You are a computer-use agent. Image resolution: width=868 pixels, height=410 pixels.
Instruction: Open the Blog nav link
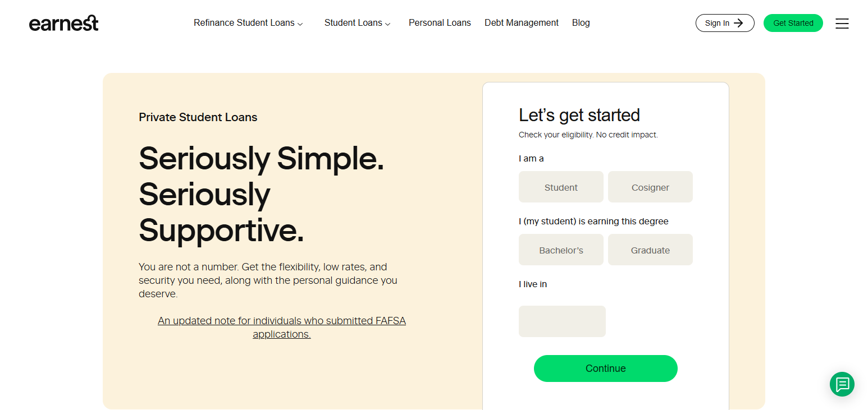coord(581,23)
